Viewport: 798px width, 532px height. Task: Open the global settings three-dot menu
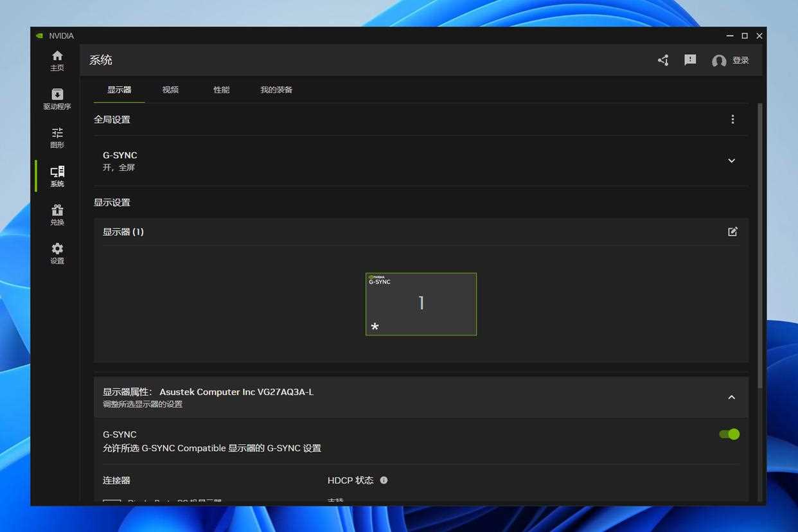click(732, 120)
